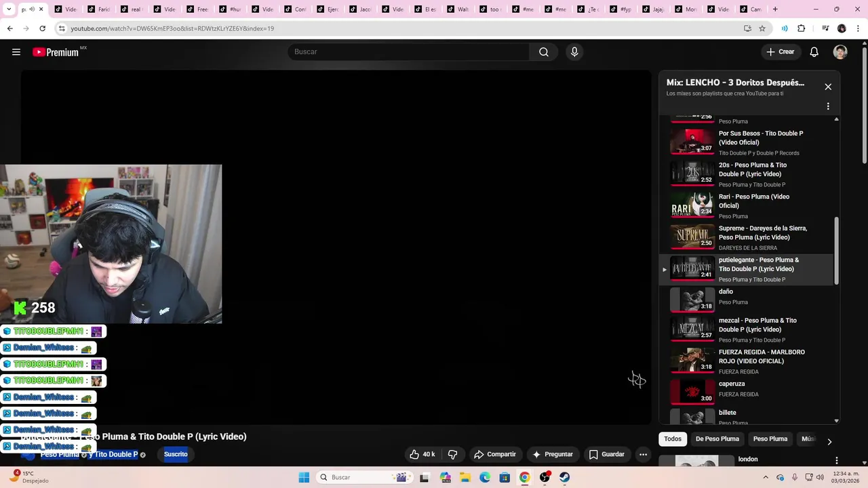Open Microsoft Edge from taskbar
The width and height of the screenshot is (868, 488).
485,477
